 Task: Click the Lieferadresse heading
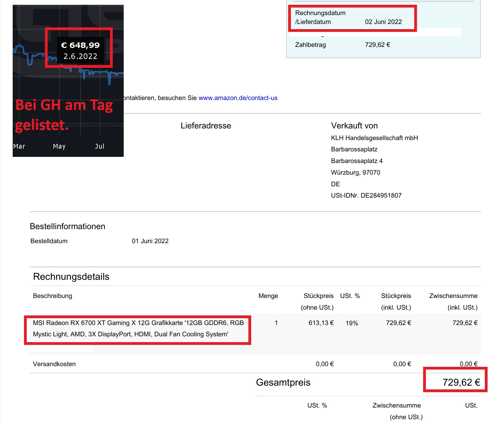(206, 126)
